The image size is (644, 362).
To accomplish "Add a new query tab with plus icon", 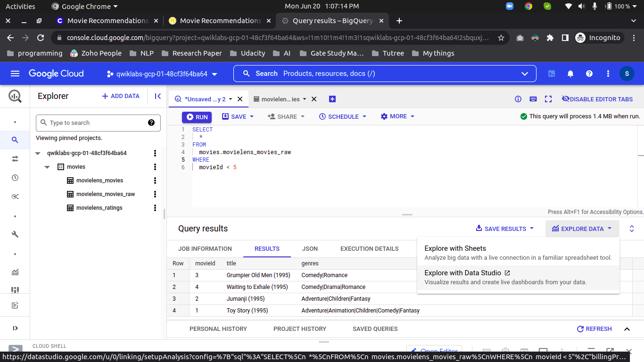I will [332, 99].
